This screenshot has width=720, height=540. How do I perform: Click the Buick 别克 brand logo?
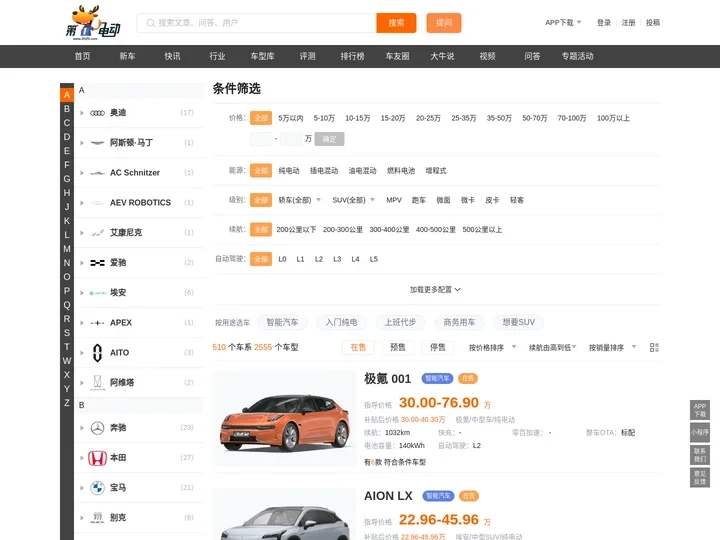click(x=97, y=518)
